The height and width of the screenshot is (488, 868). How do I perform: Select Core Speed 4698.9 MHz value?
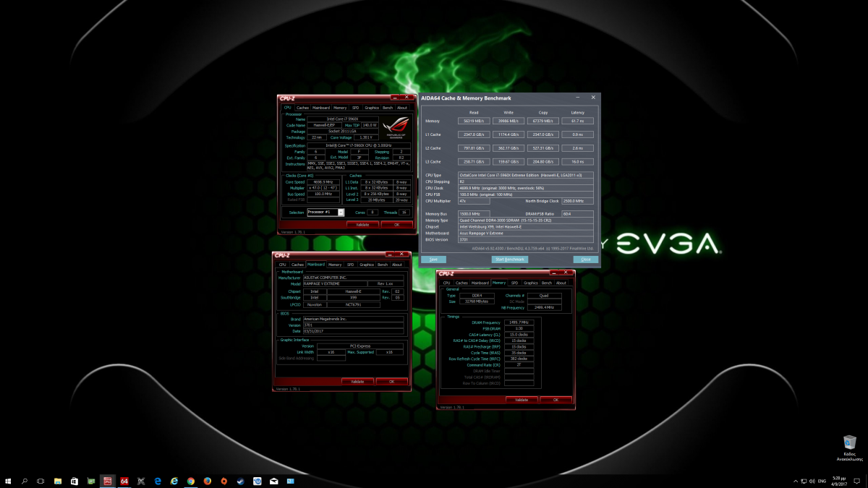point(323,181)
